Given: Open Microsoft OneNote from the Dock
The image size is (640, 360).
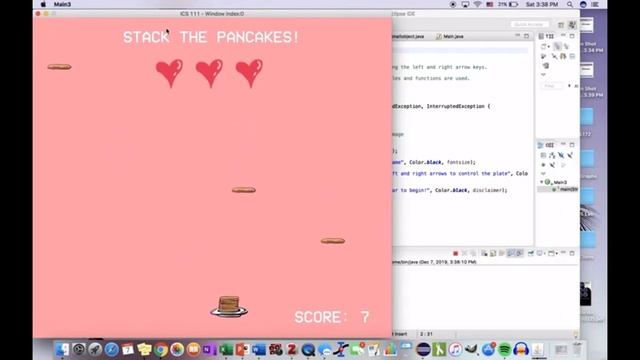Looking at the screenshot, I should 209,349.
